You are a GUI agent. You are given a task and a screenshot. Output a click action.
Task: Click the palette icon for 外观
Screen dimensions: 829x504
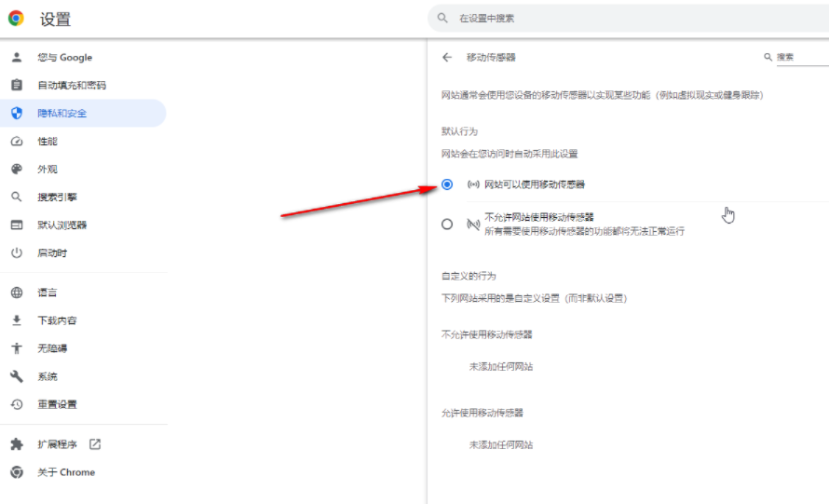(17, 170)
